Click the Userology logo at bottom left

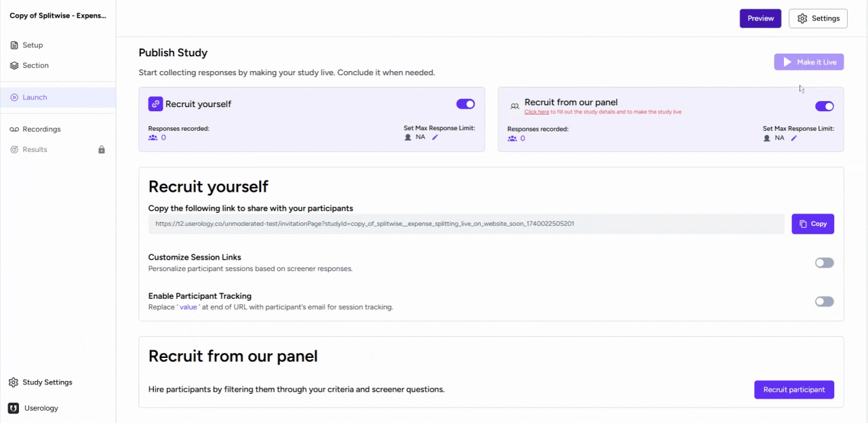[x=13, y=407]
